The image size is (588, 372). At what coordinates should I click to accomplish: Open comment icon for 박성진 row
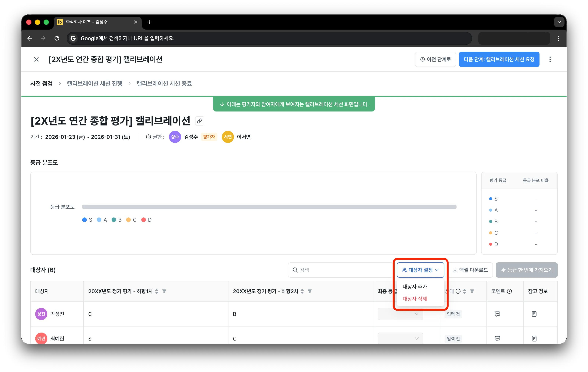tap(497, 314)
